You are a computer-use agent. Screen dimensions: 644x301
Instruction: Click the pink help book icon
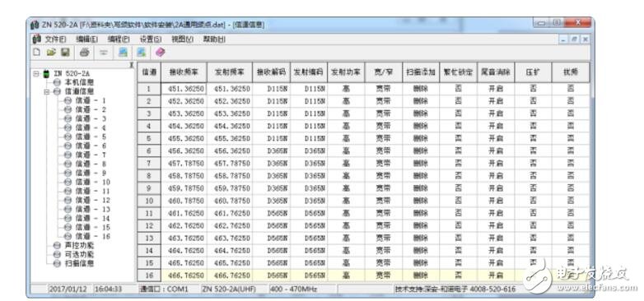(161, 53)
